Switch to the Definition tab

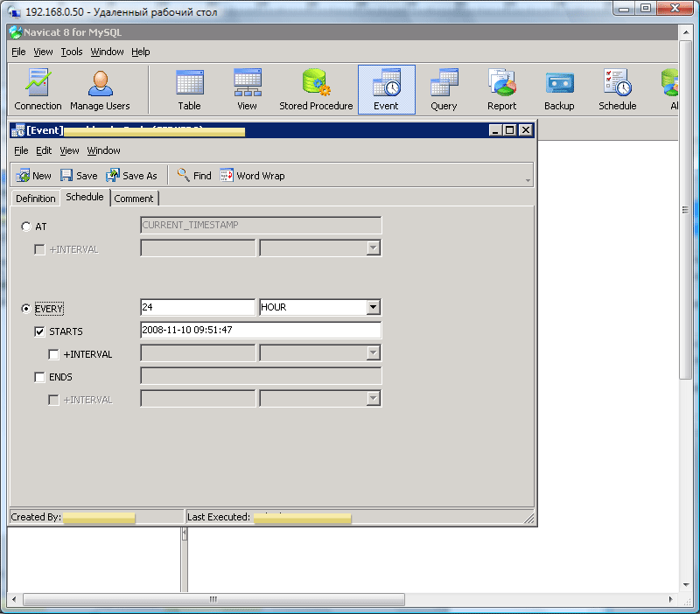point(35,199)
